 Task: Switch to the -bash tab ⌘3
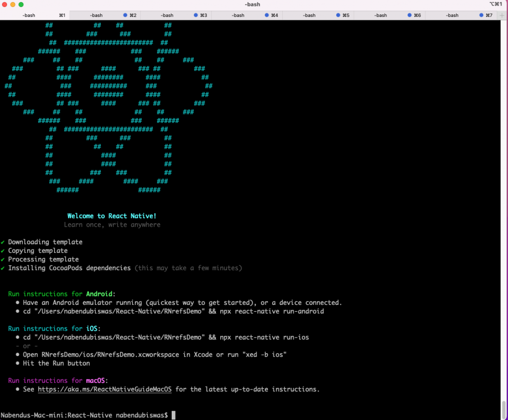pyautogui.click(x=176, y=15)
